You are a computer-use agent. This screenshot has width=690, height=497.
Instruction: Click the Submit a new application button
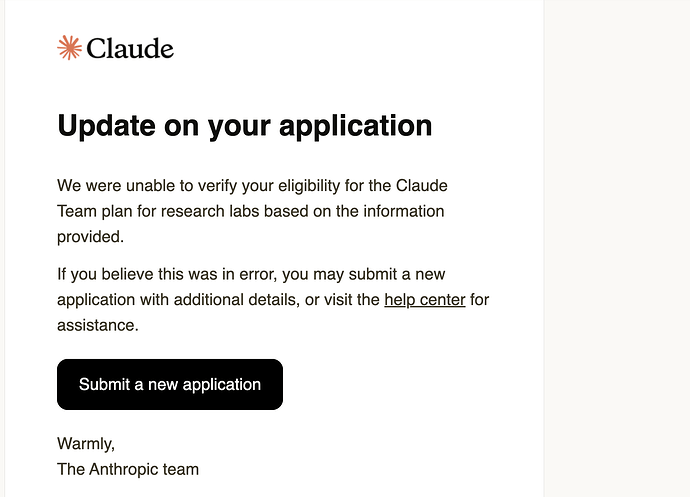click(x=170, y=384)
